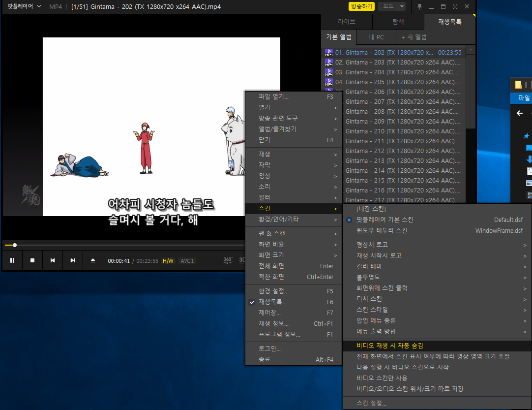Select playlist entry Gintama - 210
Screen dimensions: 532x410
403,131
